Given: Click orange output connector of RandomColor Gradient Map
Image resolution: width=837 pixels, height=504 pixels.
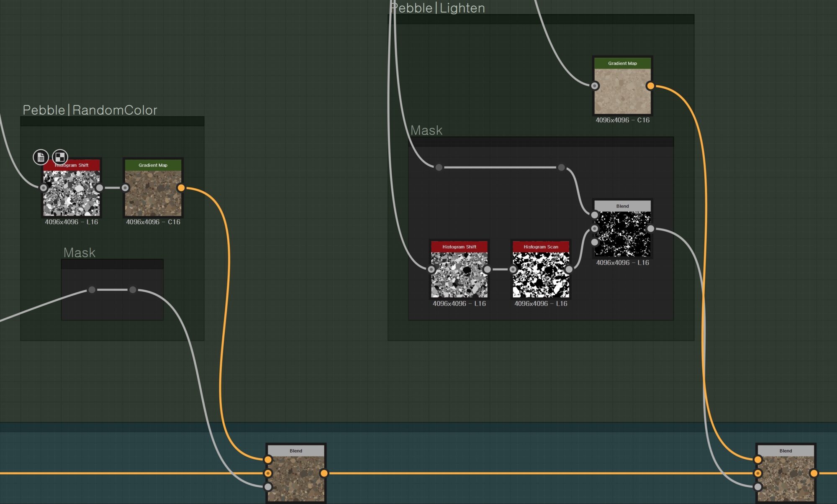Looking at the screenshot, I should point(181,188).
